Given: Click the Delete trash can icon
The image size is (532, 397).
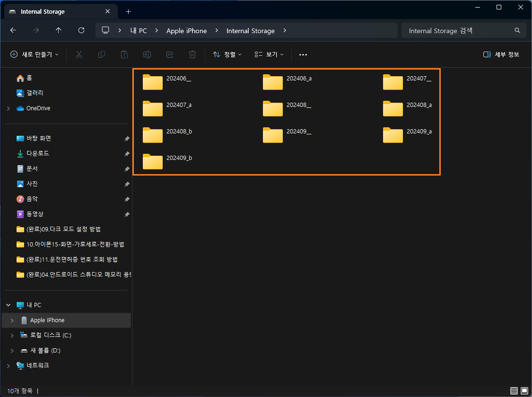Looking at the screenshot, I should [192, 54].
